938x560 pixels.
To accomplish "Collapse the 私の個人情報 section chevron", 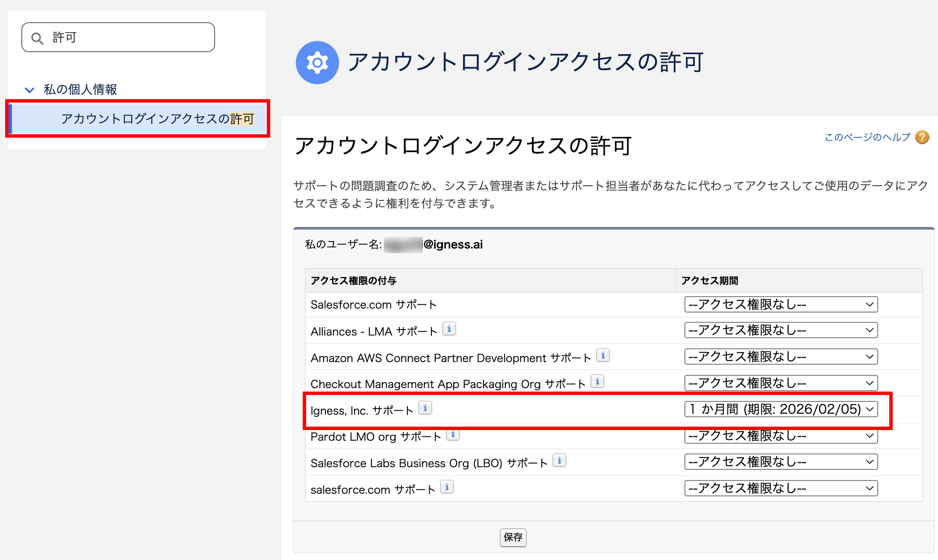I will click(29, 90).
